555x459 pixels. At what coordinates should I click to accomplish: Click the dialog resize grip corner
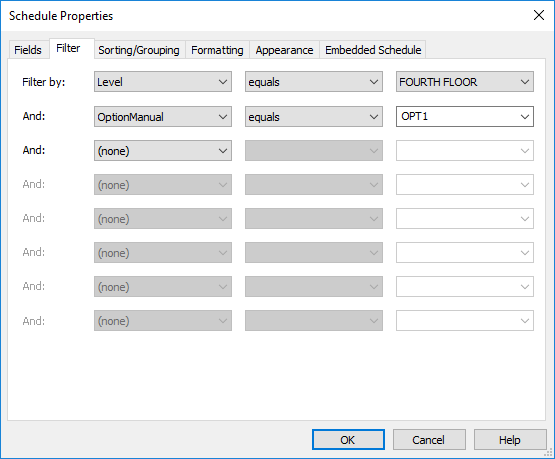click(x=550, y=454)
